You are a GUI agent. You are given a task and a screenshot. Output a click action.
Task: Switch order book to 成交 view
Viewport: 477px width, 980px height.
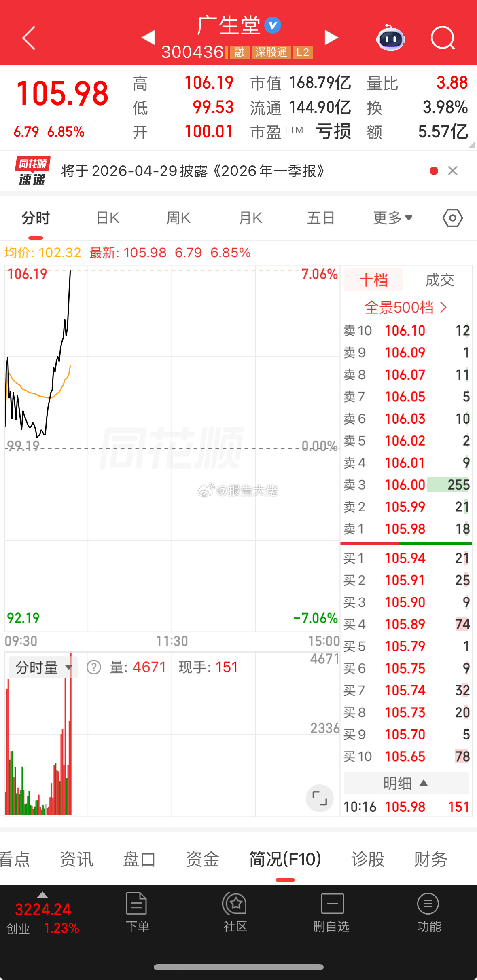(x=440, y=280)
